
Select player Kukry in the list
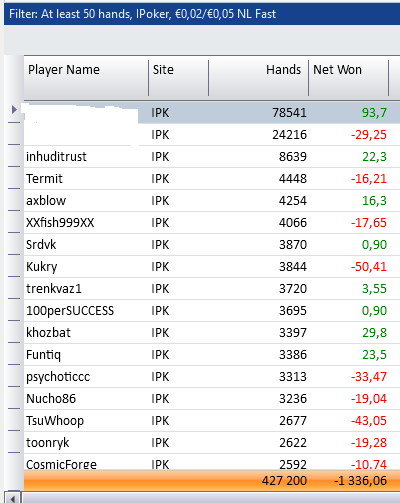click(x=212, y=267)
